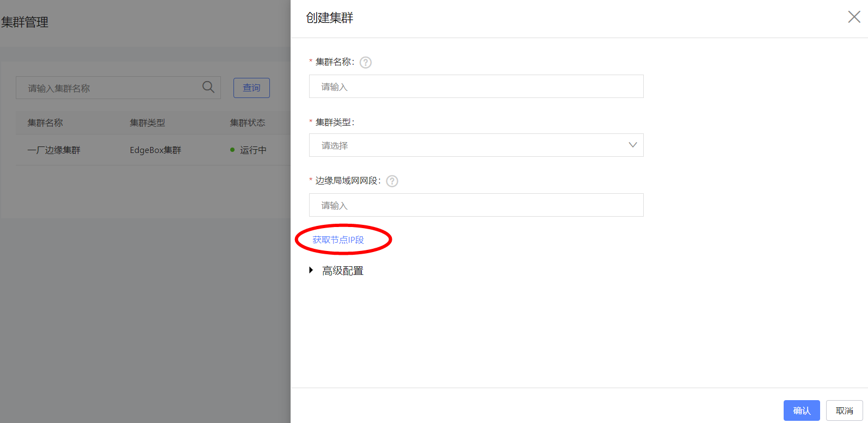The height and width of the screenshot is (423, 868).
Task: Expand the 高级配置 section triangle
Action: (311, 270)
